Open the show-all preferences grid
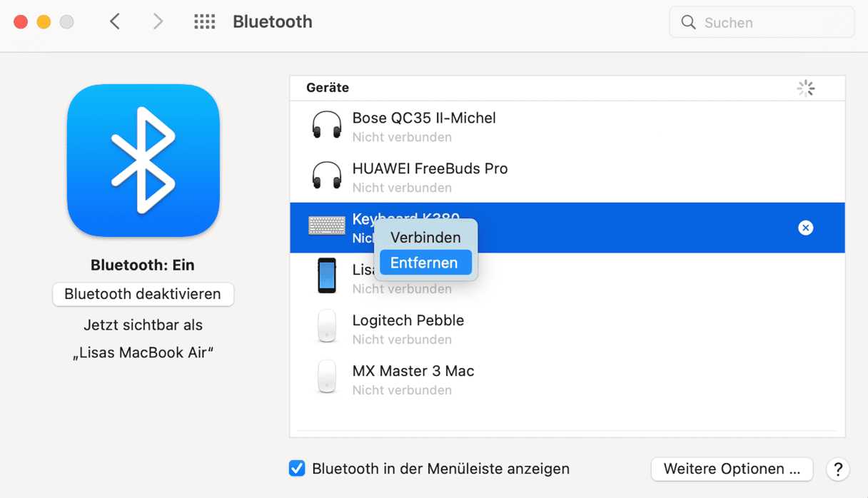 pos(205,22)
